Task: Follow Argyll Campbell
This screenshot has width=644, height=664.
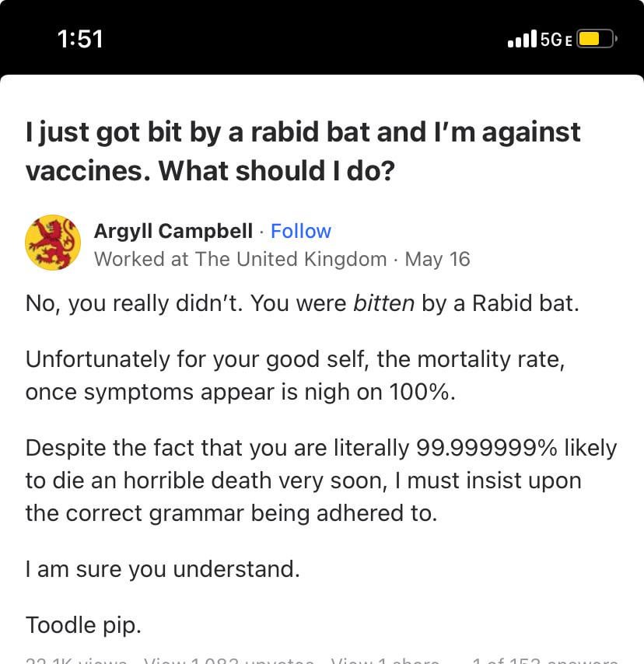Action: pyautogui.click(x=300, y=231)
